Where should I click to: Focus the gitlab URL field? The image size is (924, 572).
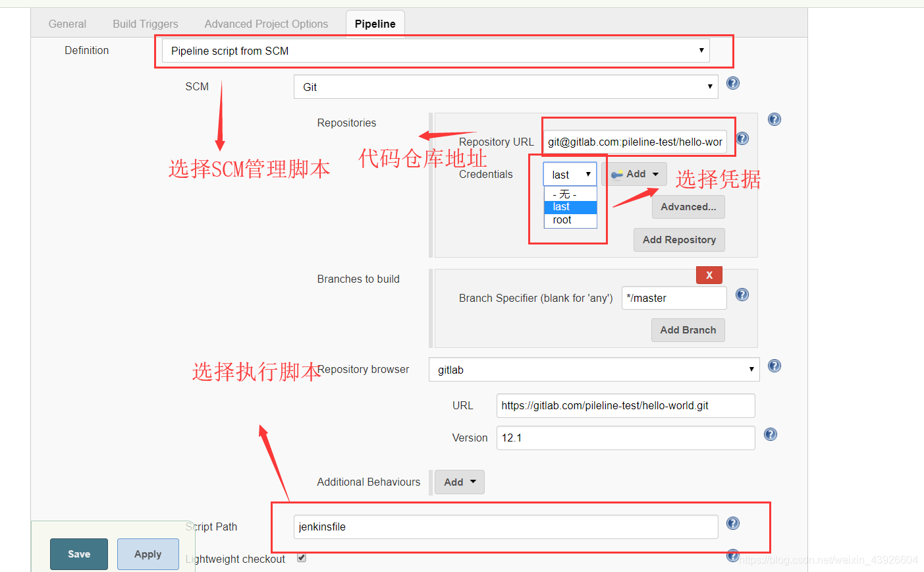[626, 405]
